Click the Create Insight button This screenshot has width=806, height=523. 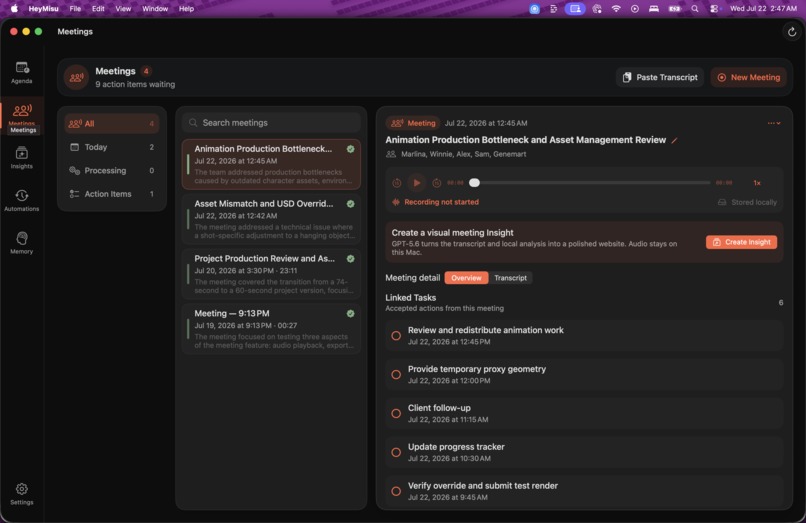point(741,242)
